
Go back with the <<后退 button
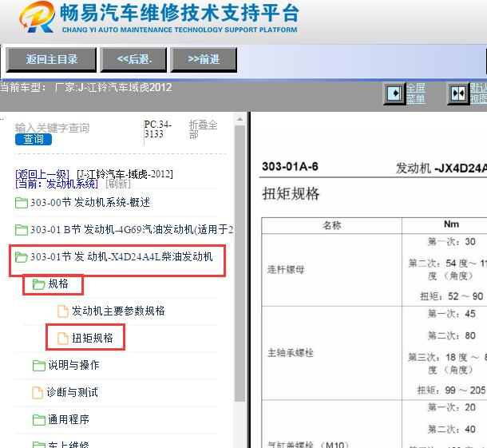[133, 60]
